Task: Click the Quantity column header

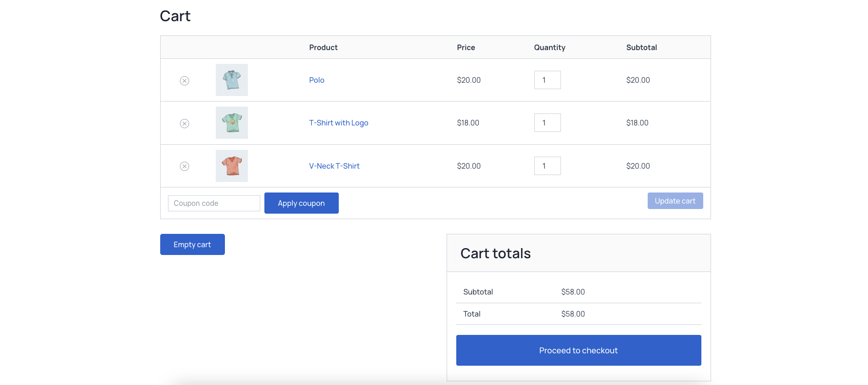Action: coord(549,47)
